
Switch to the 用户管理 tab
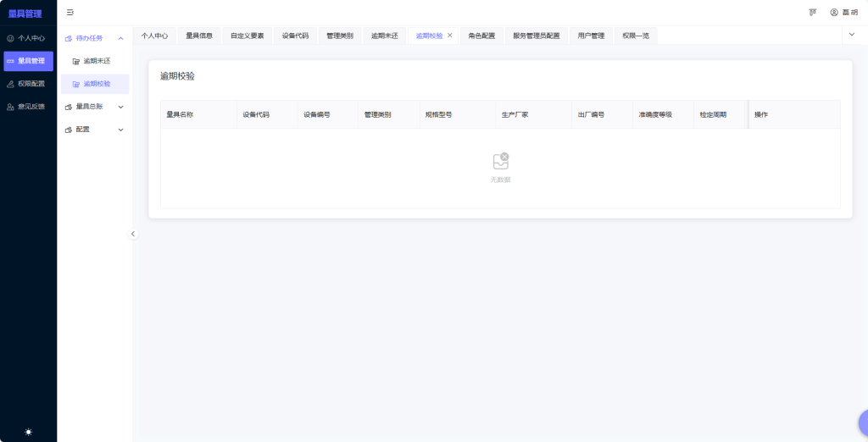tap(591, 36)
